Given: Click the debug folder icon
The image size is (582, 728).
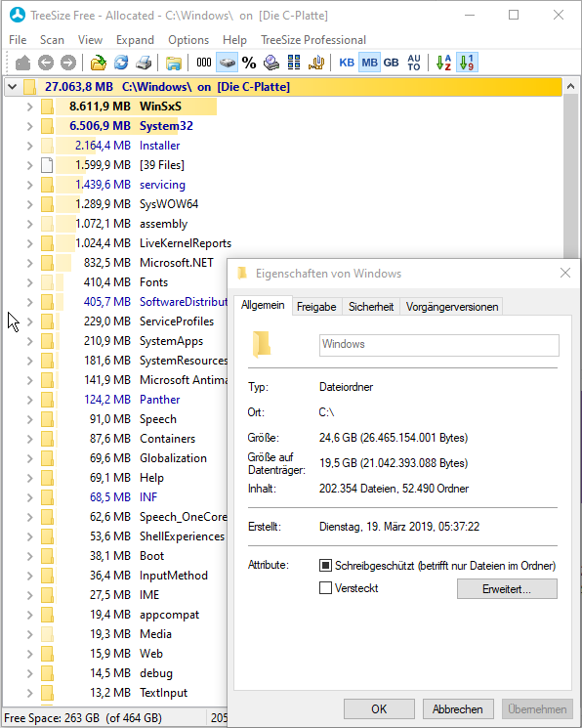Looking at the screenshot, I should tap(47, 673).
